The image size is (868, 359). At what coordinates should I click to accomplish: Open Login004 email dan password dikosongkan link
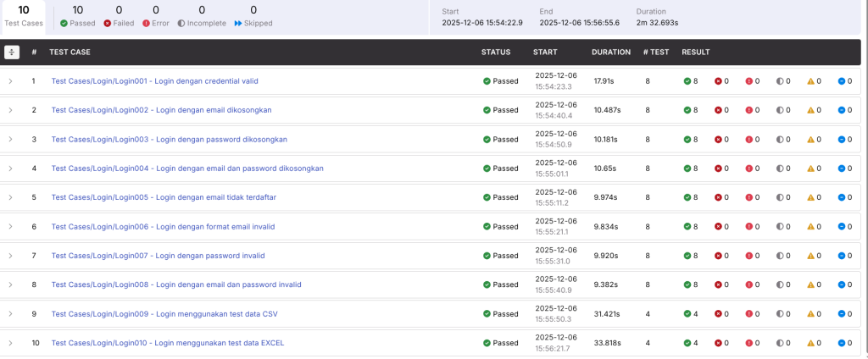click(187, 168)
